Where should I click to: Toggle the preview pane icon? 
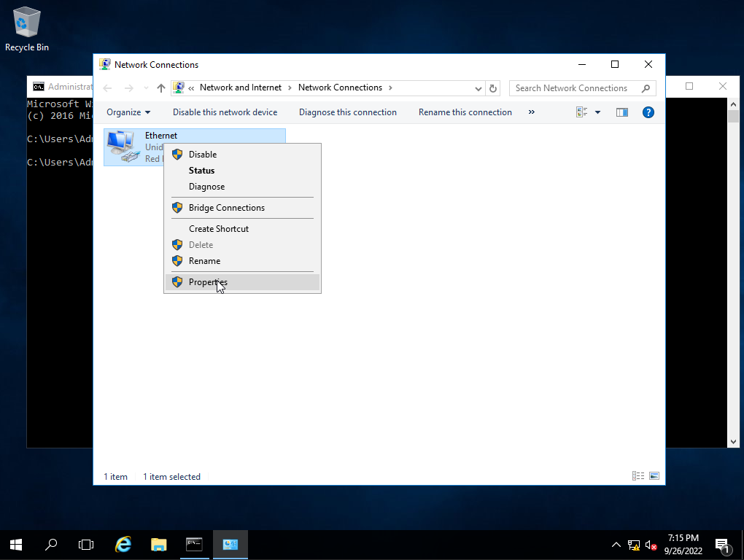(622, 112)
